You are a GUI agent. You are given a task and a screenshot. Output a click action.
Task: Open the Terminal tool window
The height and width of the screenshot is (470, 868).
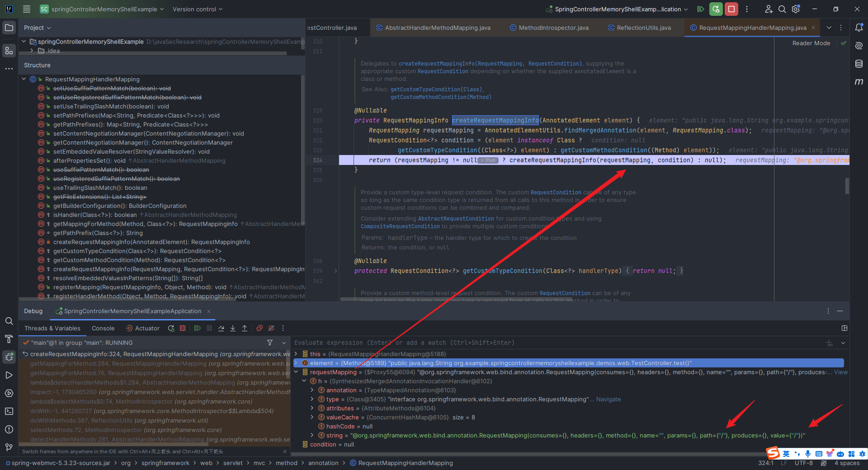9,411
